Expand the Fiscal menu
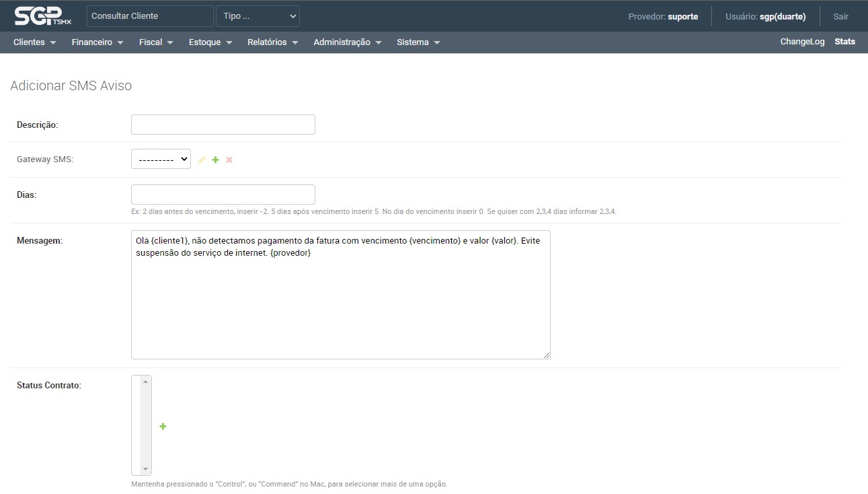The width and height of the screenshot is (868, 494). tap(156, 42)
